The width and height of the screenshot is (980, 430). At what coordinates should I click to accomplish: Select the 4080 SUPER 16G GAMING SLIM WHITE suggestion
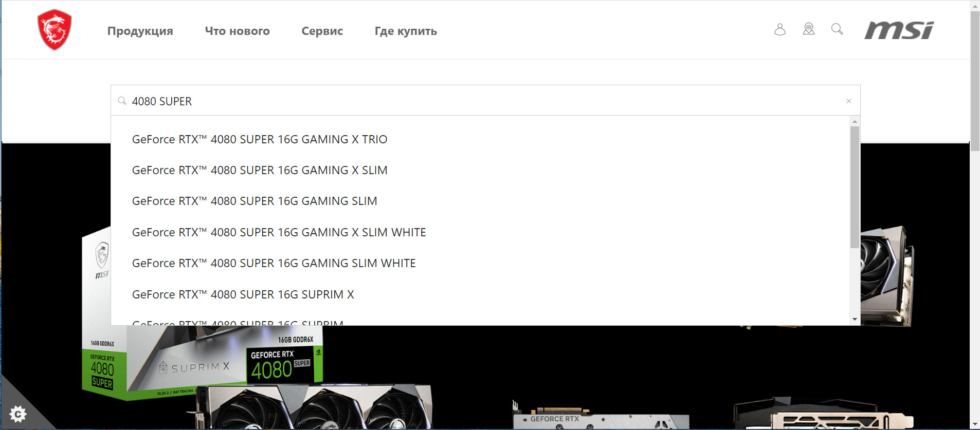274,263
